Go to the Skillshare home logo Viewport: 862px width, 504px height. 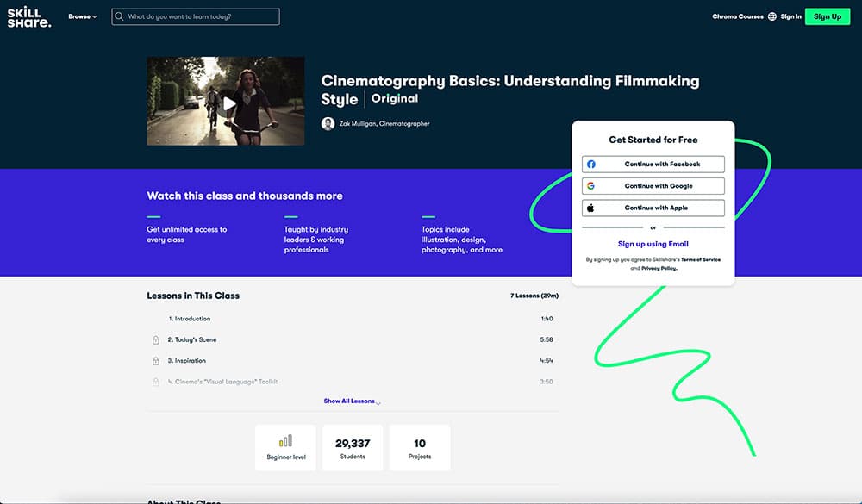tap(28, 17)
